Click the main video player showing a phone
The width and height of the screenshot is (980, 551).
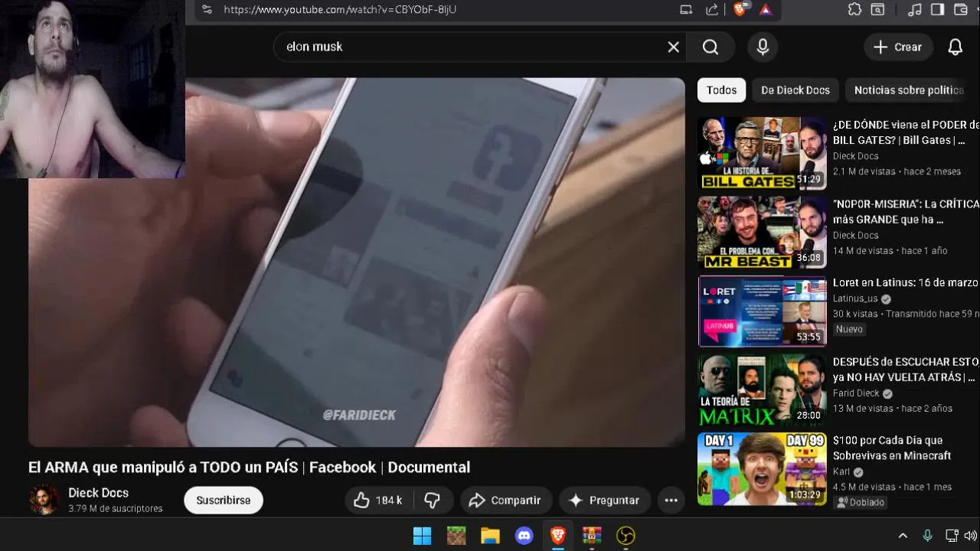click(x=357, y=262)
